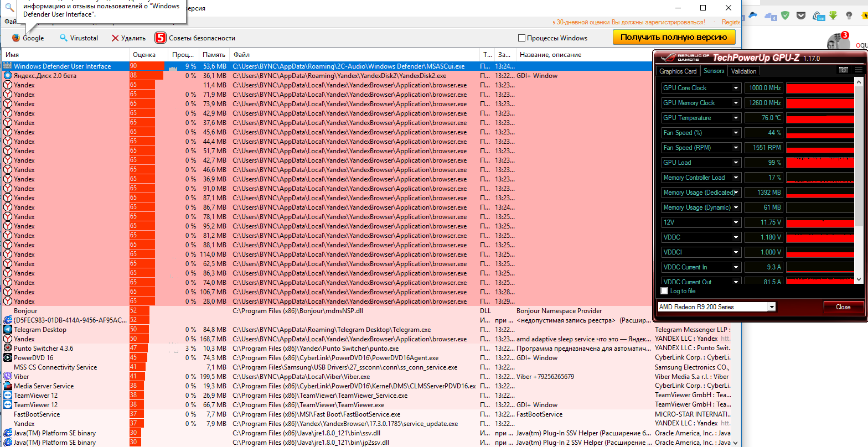Screen dimensions: 868x447
Task: Click the registration reminder link text
Action: (x=630, y=22)
